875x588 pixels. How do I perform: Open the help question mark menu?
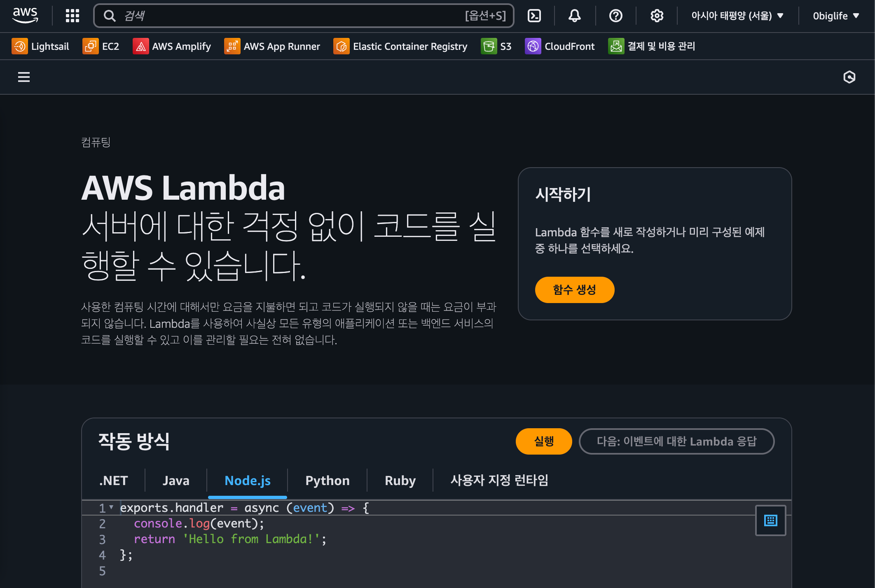tap(616, 16)
